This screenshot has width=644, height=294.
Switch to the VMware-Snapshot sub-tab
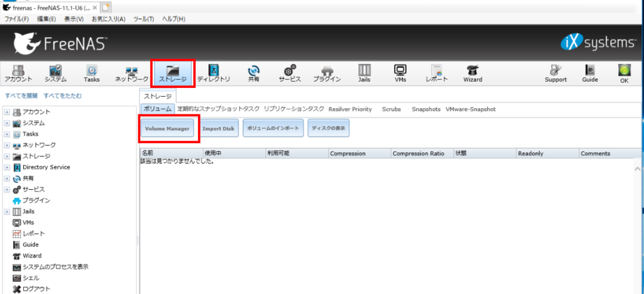pos(470,109)
